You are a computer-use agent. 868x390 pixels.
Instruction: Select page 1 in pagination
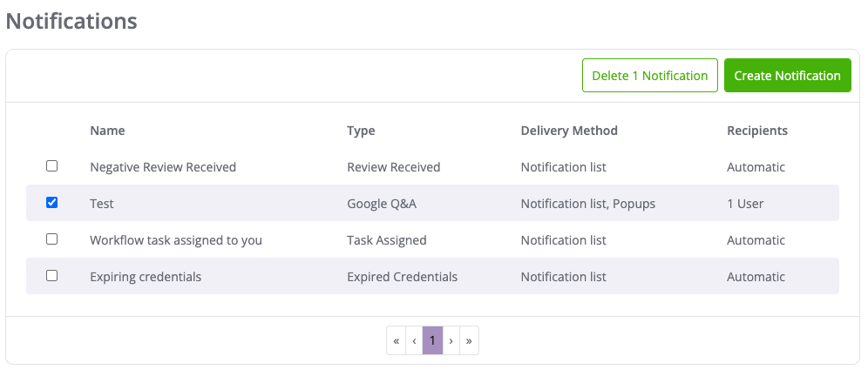[432, 341]
